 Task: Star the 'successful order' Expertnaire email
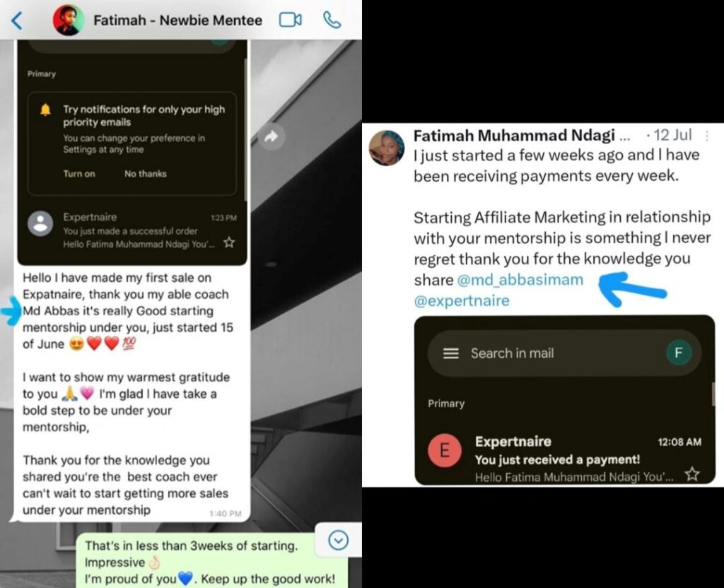[x=229, y=242]
